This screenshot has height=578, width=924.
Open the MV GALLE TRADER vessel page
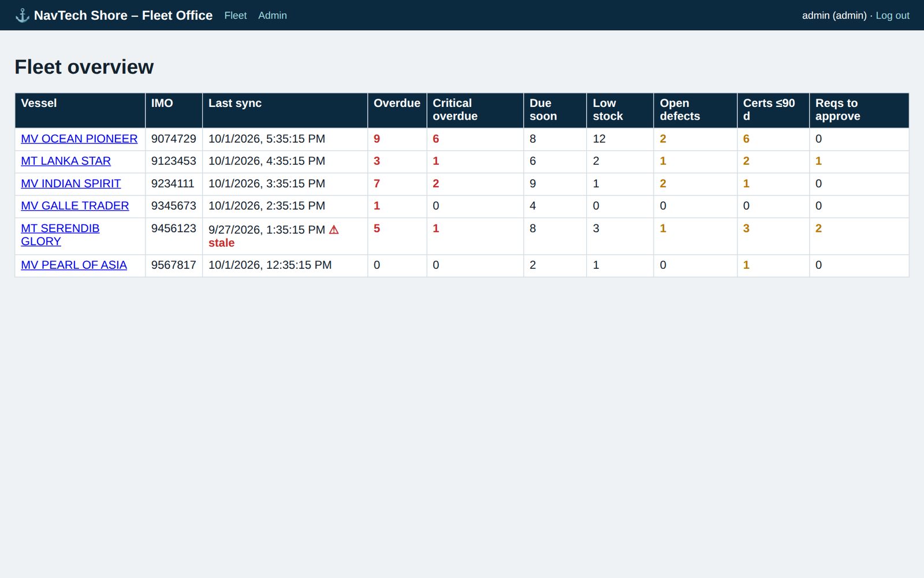[x=74, y=206]
